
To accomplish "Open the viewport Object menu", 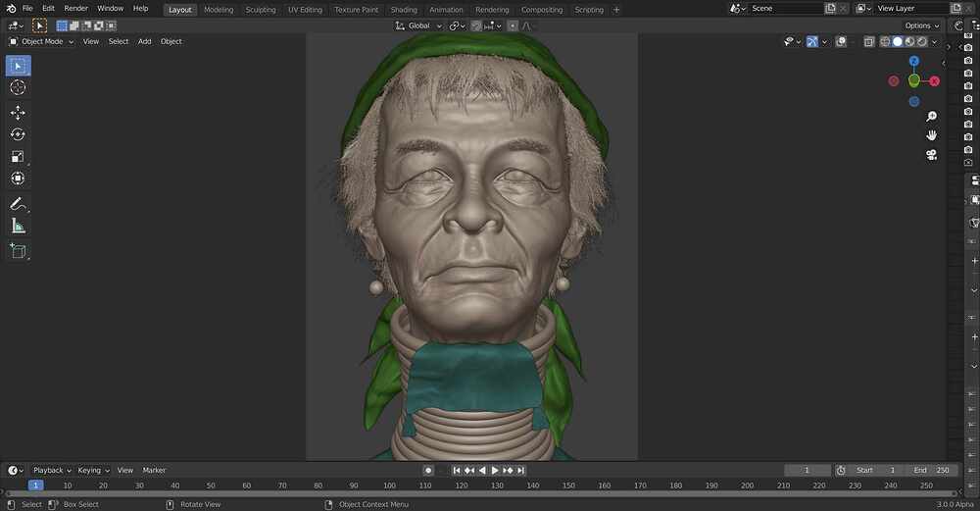I will (171, 41).
